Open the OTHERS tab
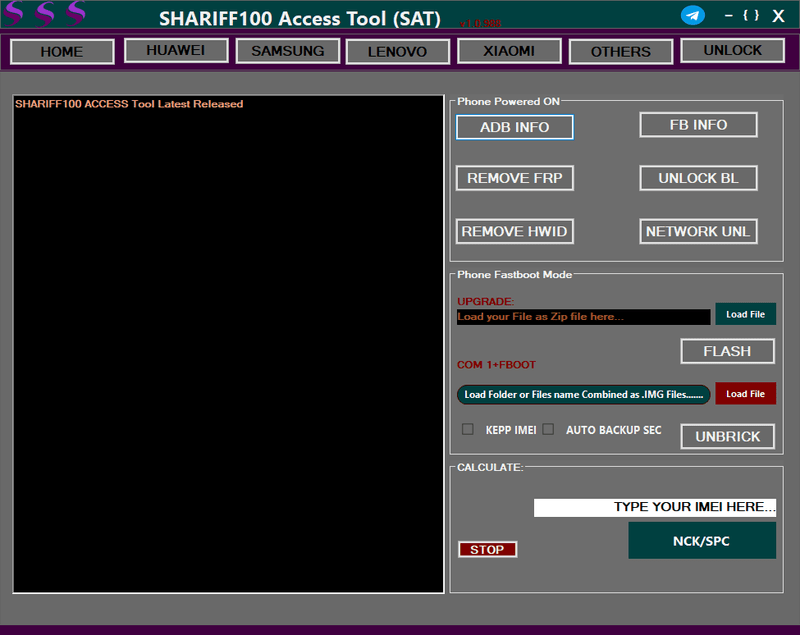This screenshot has width=800, height=635. coord(620,50)
